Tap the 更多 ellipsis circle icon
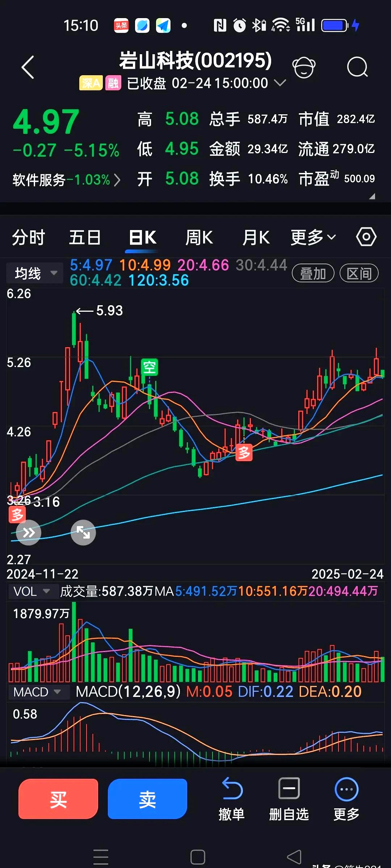391x868 pixels. pyautogui.click(x=346, y=789)
